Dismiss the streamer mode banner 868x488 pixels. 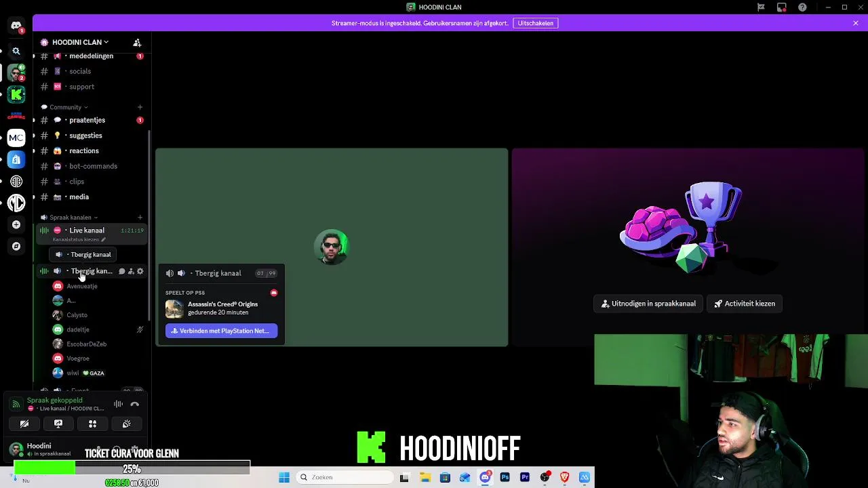pos(856,23)
